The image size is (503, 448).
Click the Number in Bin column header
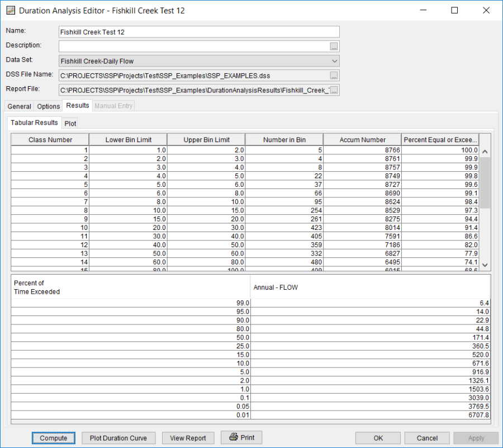284,140
